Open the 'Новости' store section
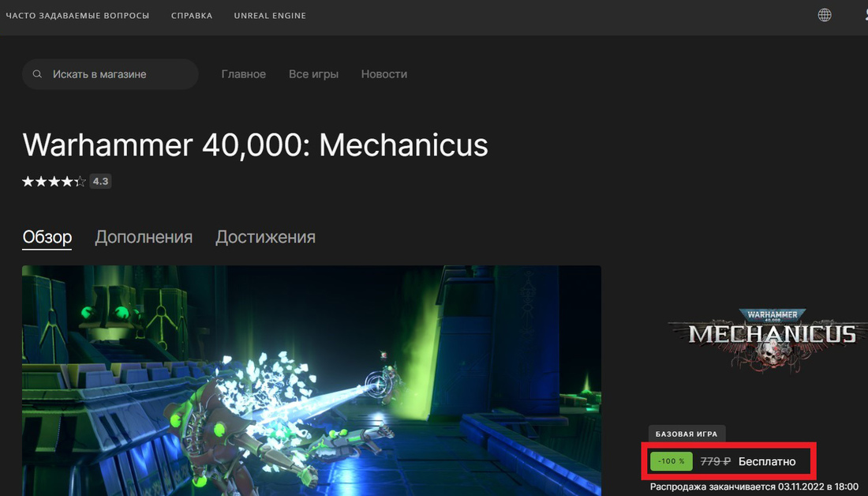868x496 pixels. pyautogui.click(x=384, y=74)
